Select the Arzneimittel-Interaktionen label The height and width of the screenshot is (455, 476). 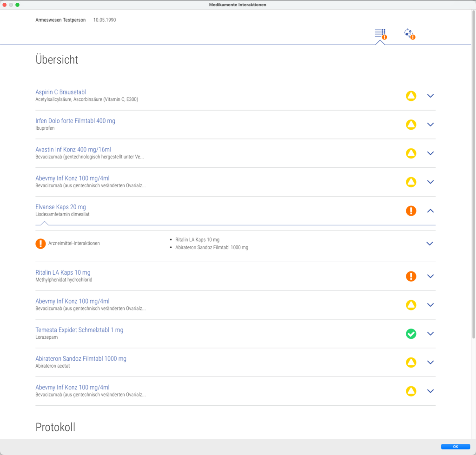[x=74, y=244]
